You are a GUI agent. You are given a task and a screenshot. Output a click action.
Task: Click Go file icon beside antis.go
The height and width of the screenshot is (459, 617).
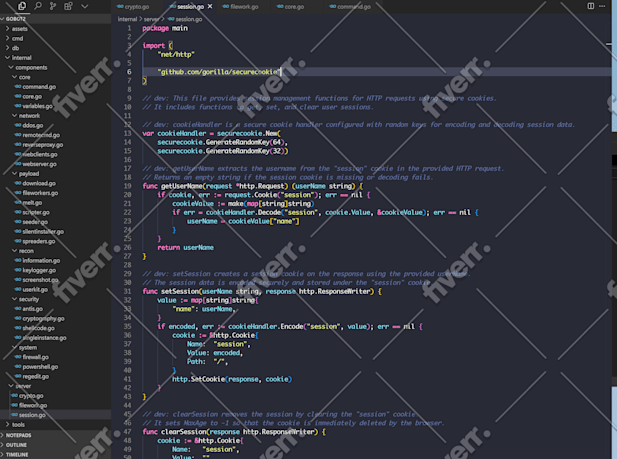coord(18,309)
